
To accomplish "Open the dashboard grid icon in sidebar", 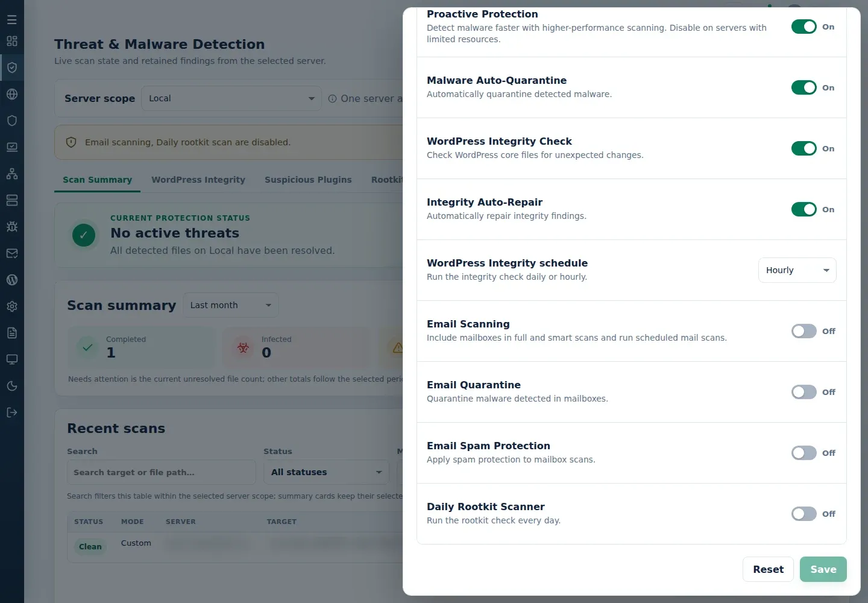I will (x=12, y=41).
